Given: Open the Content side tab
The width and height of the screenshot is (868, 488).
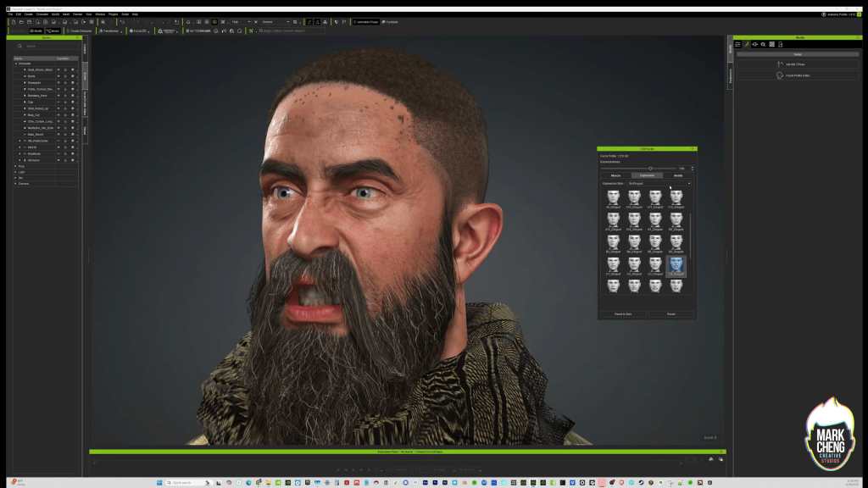Looking at the screenshot, I should point(85,48).
